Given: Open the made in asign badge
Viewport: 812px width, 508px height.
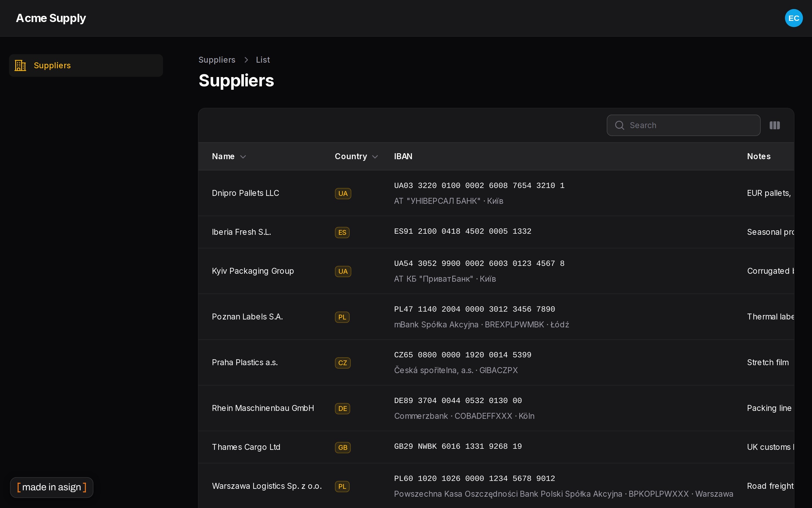Looking at the screenshot, I should [52, 487].
